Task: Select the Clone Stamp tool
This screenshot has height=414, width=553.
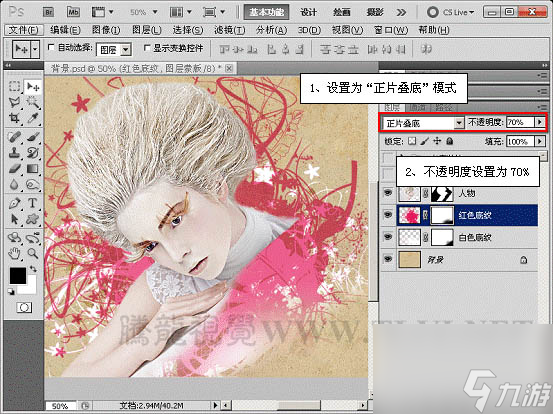Action: 14,152
